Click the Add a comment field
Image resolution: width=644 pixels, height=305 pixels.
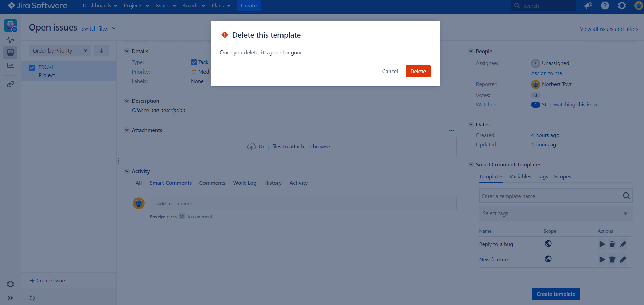(303, 204)
